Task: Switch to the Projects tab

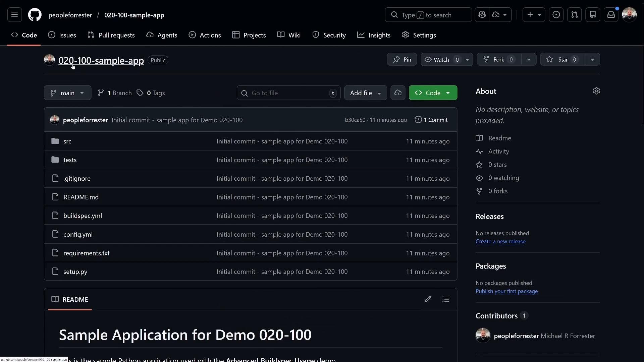Action: (x=249, y=35)
